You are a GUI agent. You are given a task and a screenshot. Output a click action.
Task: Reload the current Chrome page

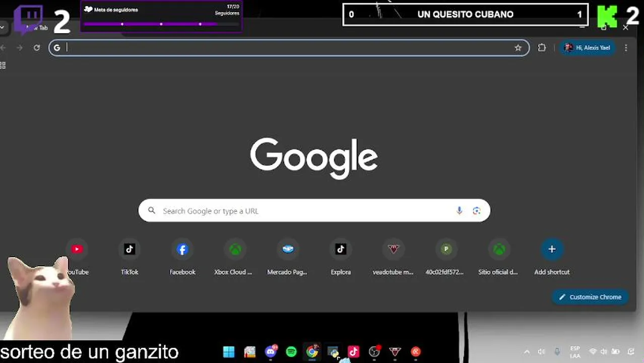point(37,47)
